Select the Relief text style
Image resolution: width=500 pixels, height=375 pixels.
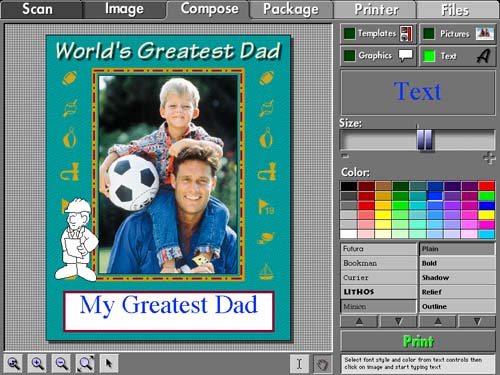457,292
